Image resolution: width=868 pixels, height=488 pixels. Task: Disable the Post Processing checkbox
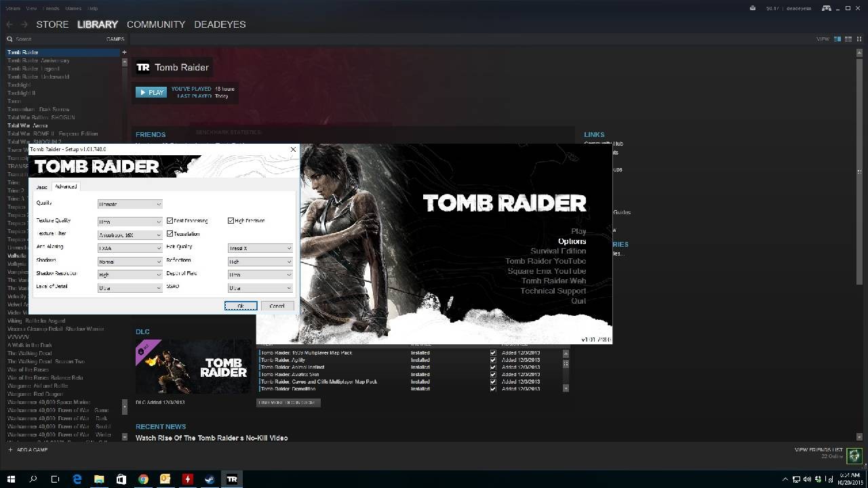(170, 220)
